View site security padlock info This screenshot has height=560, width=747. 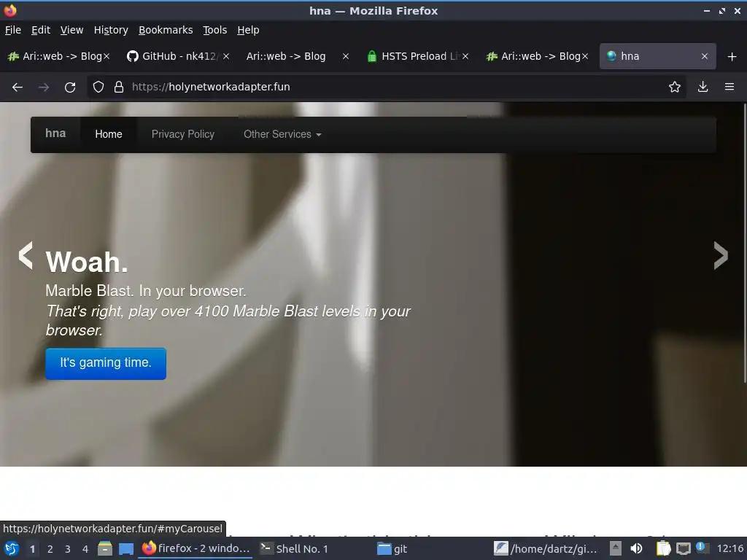119,87
